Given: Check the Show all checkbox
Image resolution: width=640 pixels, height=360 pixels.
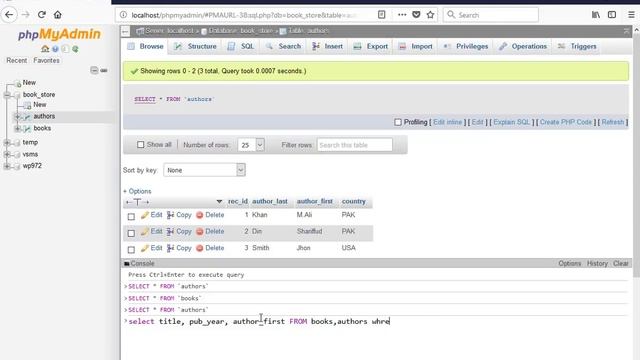Looking at the screenshot, I should [x=140, y=144].
